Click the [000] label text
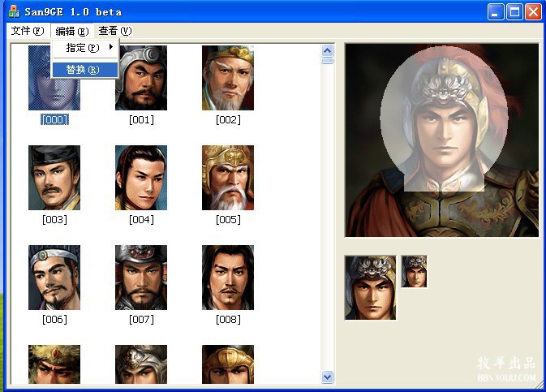Screen dimensions: 546x392 tap(54, 120)
